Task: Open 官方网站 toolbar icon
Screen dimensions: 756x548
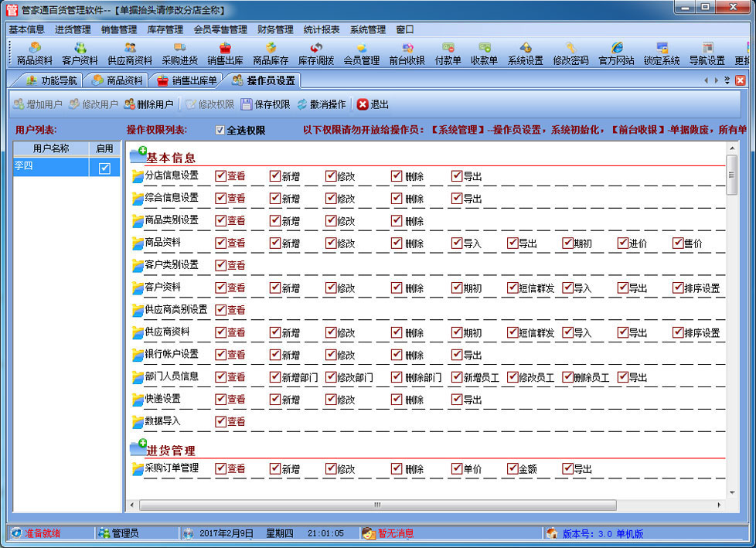Action: point(616,53)
